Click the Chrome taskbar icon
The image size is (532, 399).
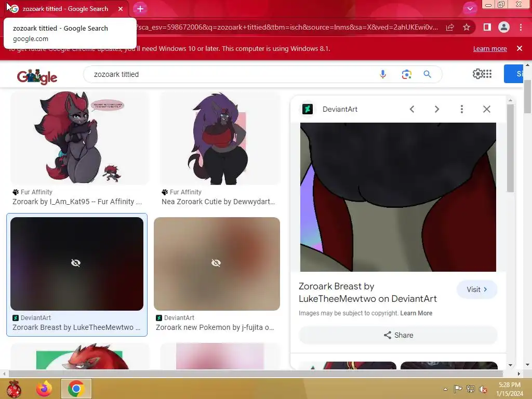(76, 389)
